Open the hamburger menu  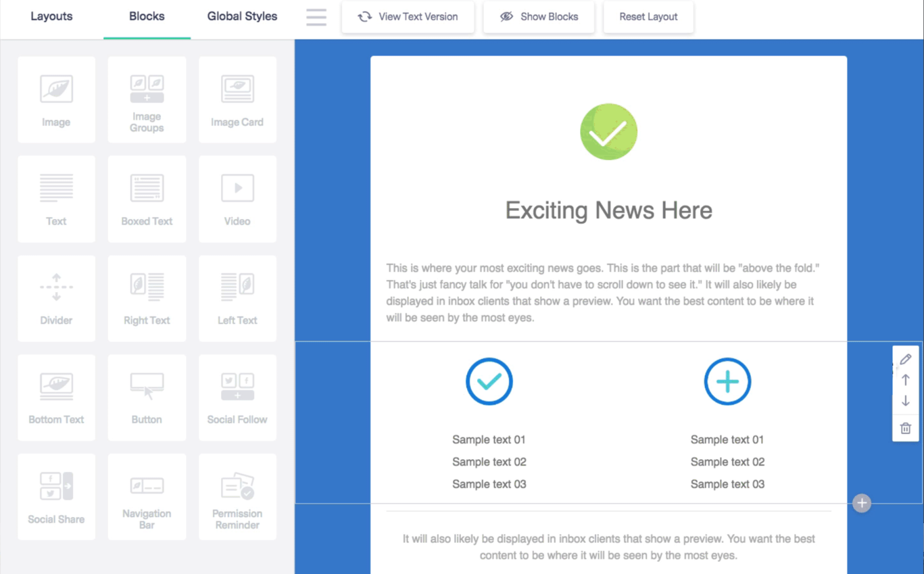(x=316, y=17)
